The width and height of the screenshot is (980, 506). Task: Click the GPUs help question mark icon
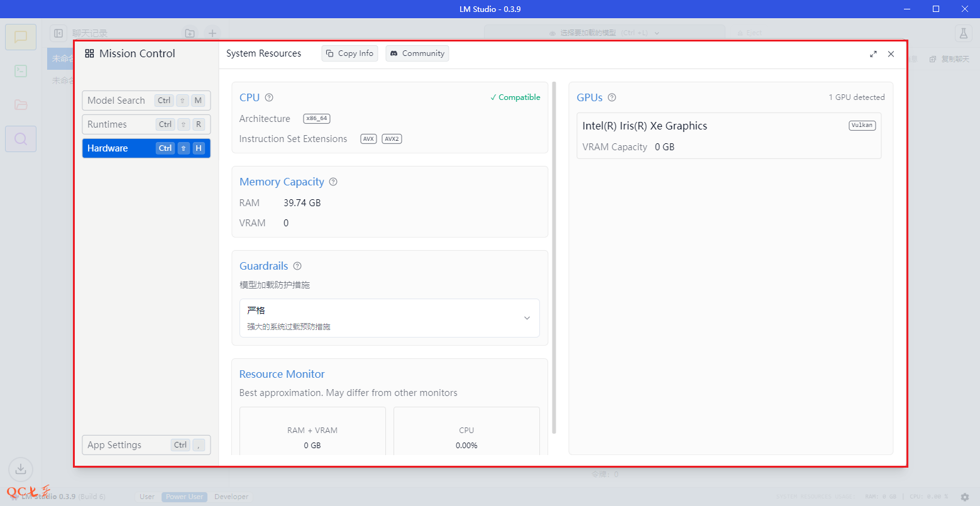pyautogui.click(x=612, y=97)
